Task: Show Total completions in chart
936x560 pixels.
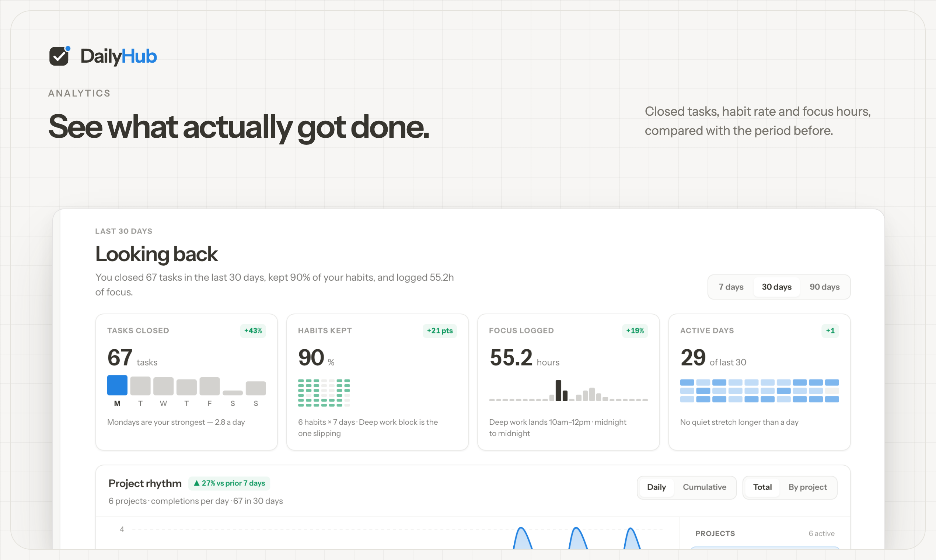Action: [x=762, y=487]
